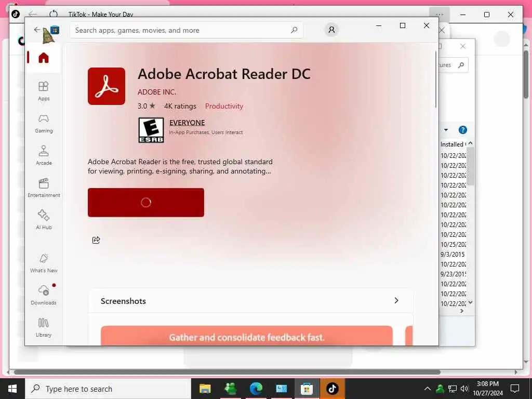The width and height of the screenshot is (532, 399).
Task: Click the ESRB rating badge
Action: 151,130
